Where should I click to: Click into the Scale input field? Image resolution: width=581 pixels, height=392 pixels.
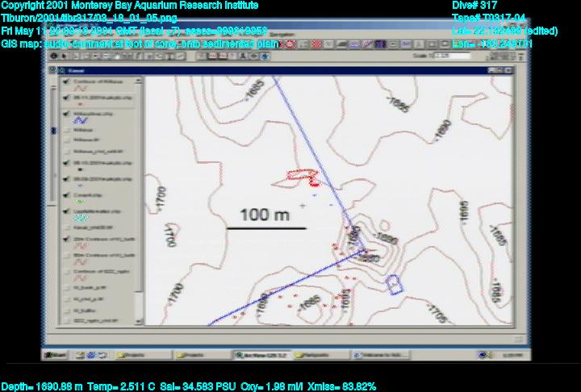click(452, 56)
